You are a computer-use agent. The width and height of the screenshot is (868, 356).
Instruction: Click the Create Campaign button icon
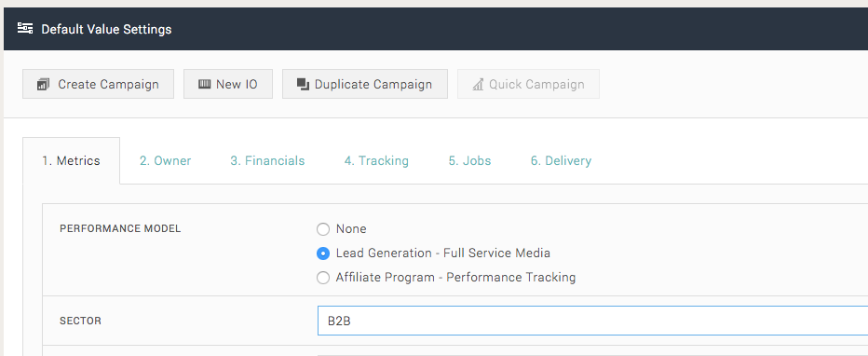(x=43, y=84)
